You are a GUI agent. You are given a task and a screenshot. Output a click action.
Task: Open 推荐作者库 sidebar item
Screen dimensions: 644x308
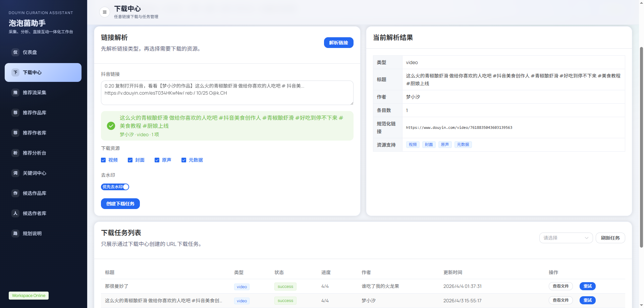43,133
